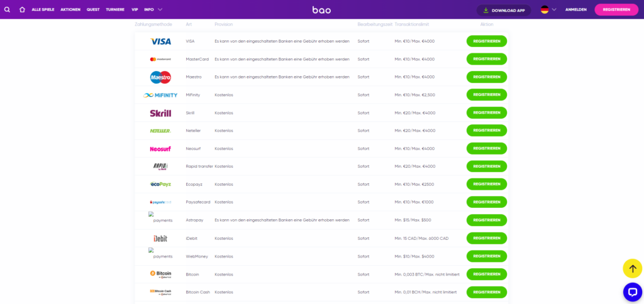Image resolution: width=644 pixels, height=304 pixels.
Task: Click the MiFinity limit Min. €10/Max. €2,500
Action: (x=415, y=95)
